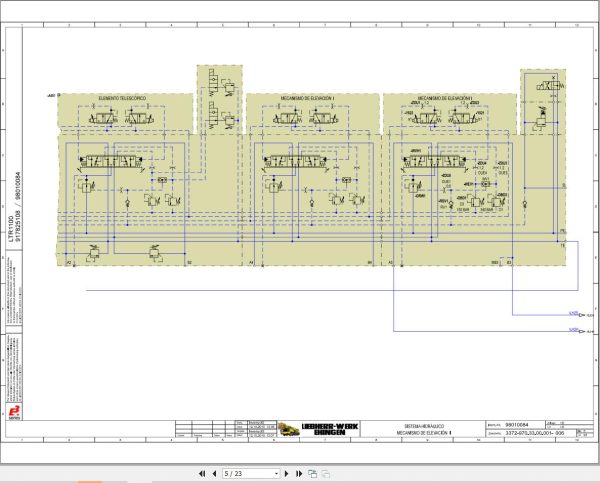
Task: Go to the next page
Action: (287, 474)
